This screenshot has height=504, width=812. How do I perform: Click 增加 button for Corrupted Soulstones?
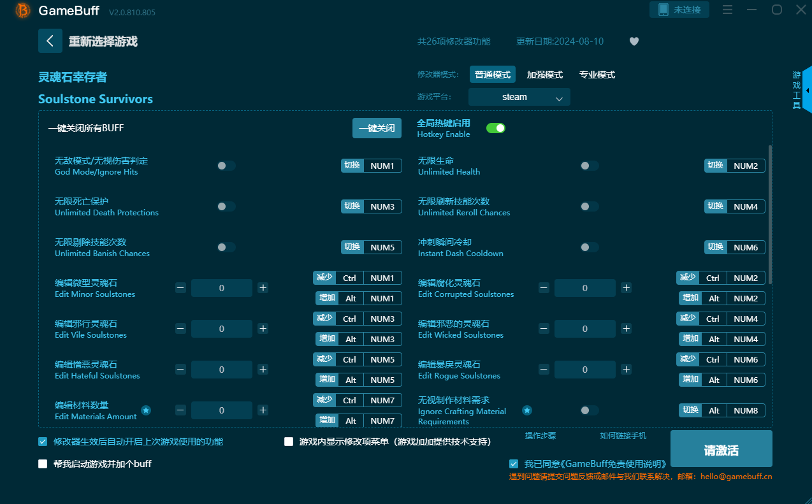[690, 298]
